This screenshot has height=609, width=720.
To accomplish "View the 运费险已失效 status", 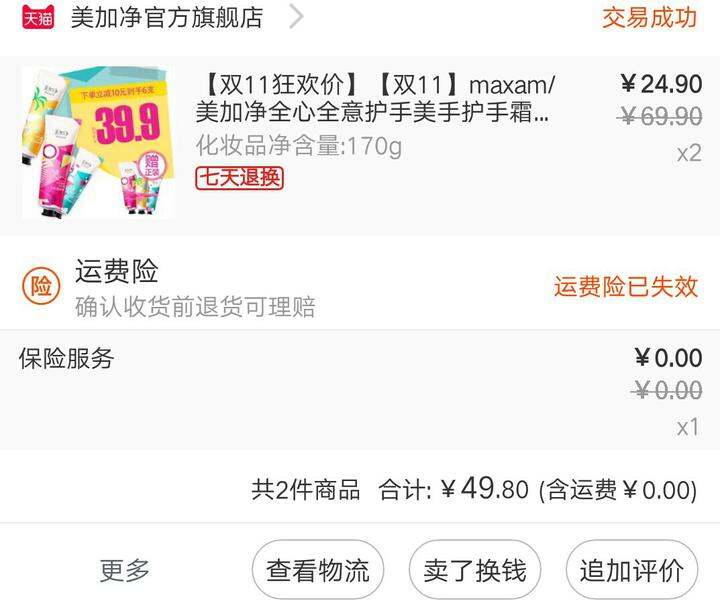I will coord(625,287).
